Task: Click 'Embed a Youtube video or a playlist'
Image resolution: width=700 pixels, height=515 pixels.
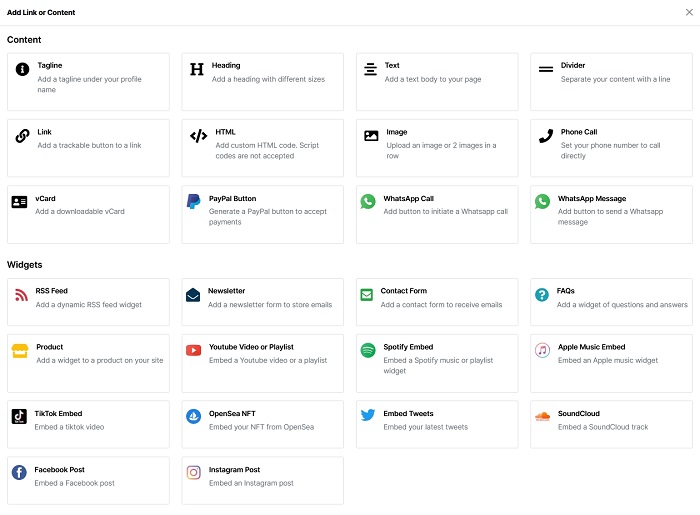Action: click(268, 360)
